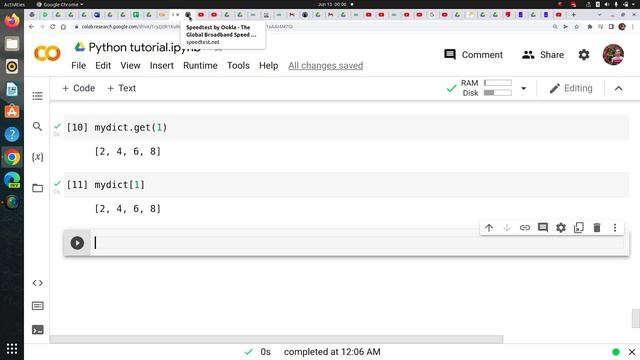The height and width of the screenshot is (360, 640).
Task: Open the Comment button
Action: (473, 55)
